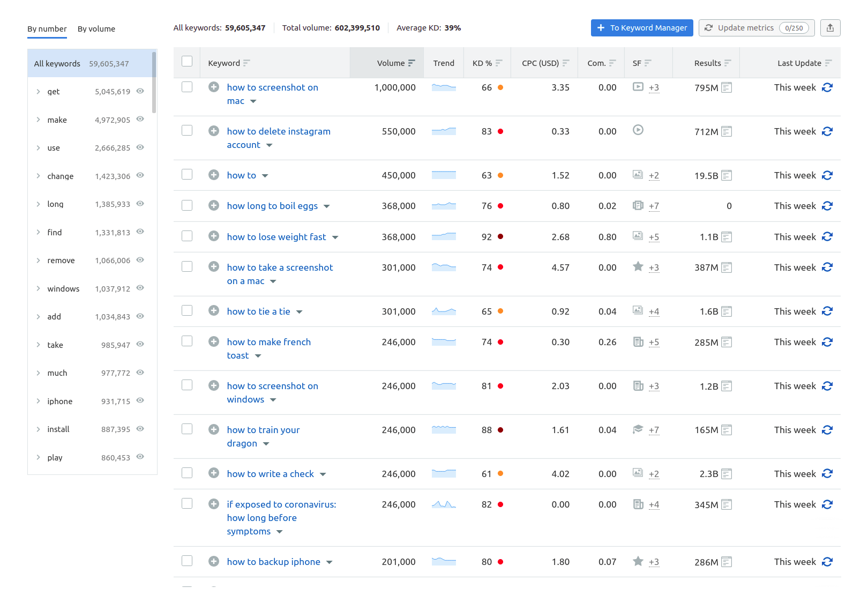The width and height of the screenshot is (868, 595).
Task: Expand the 'change' keyword group
Action: pyautogui.click(x=38, y=176)
